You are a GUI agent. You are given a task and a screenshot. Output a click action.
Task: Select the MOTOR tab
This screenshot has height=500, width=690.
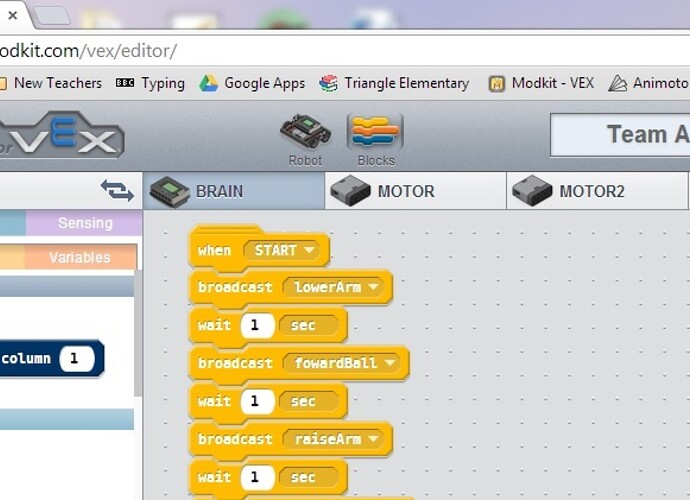pyautogui.click(x=415, y=191)
